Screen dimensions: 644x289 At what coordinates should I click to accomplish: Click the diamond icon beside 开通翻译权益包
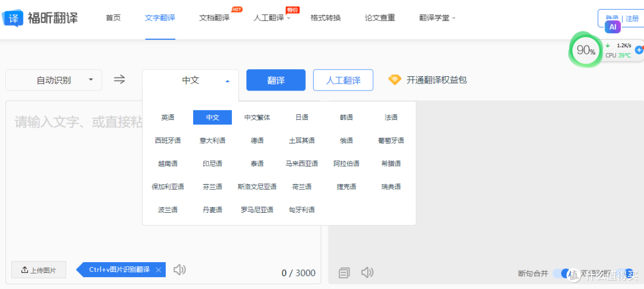(395, 80)
